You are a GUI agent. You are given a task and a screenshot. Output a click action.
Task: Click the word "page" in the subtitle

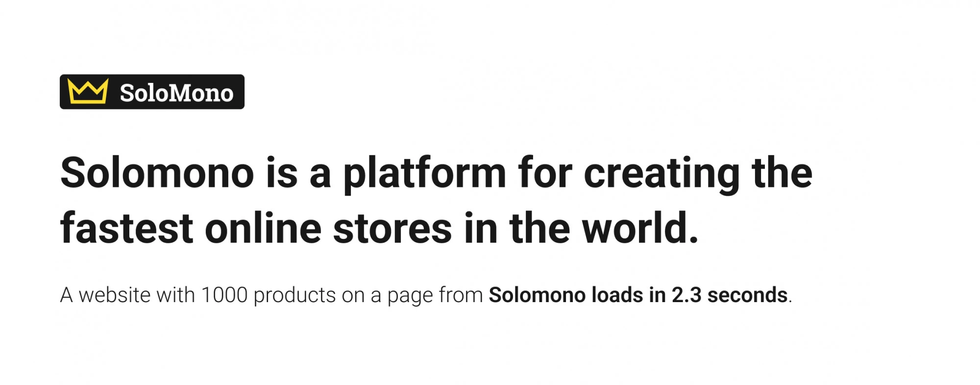click(x=410, y=296)
